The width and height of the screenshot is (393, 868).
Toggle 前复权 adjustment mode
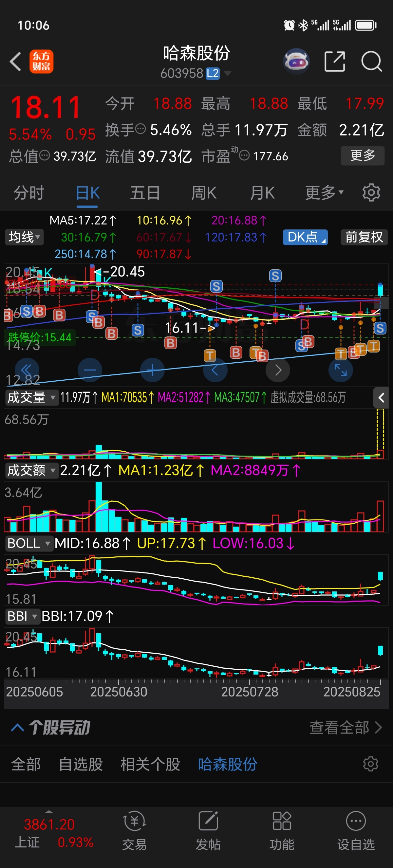click(364, 237)
